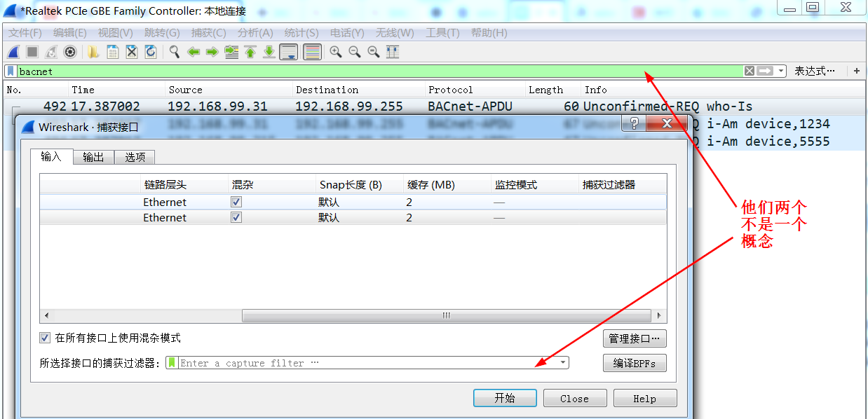Open the 编辑(E) menu
Viewport: 868px width, 419px height.
[x=70, y=33]
